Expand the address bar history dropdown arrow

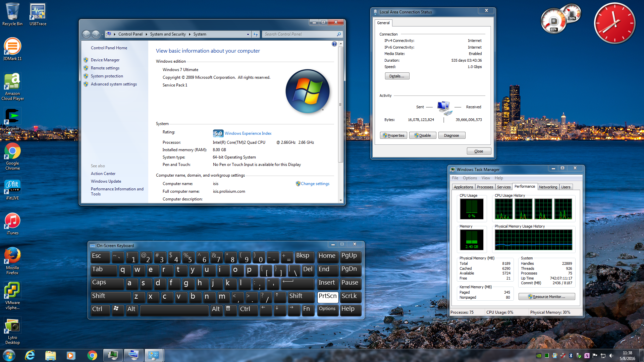248,34
